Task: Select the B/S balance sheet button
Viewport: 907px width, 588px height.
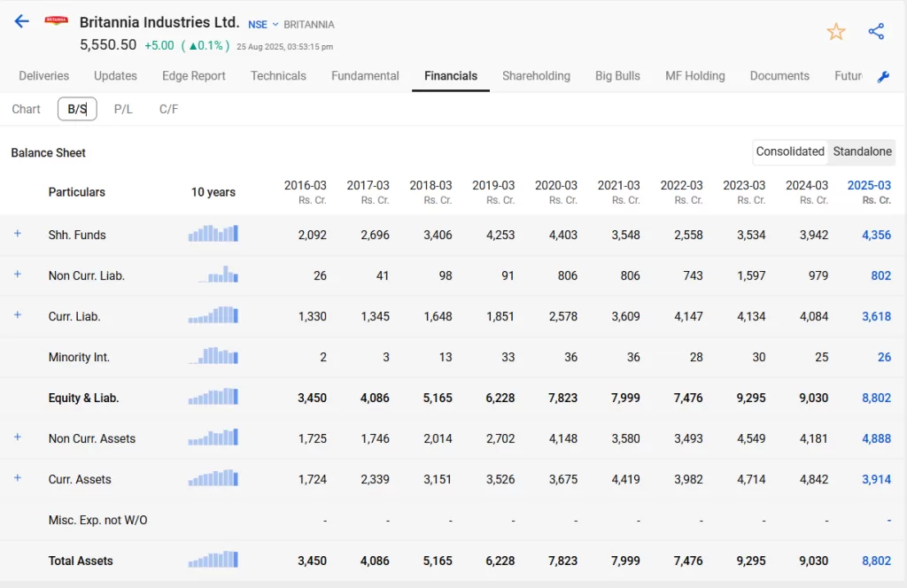Action: (77, 109)
